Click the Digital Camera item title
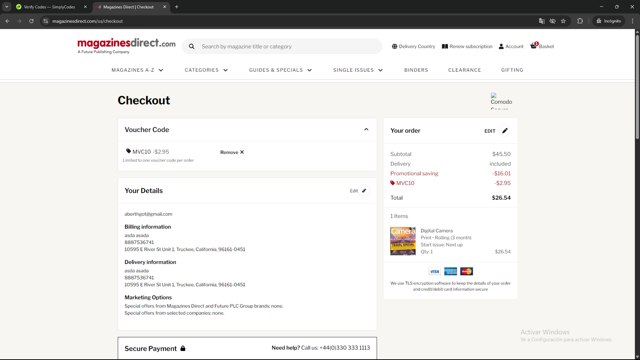The height and width of the screenshot is (360, 640). tap(436, 231)
